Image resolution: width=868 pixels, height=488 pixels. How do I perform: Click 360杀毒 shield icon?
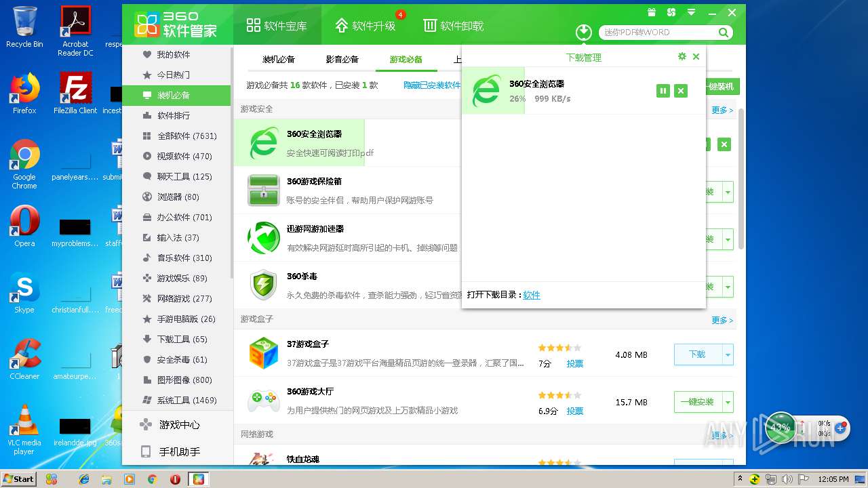264,285
